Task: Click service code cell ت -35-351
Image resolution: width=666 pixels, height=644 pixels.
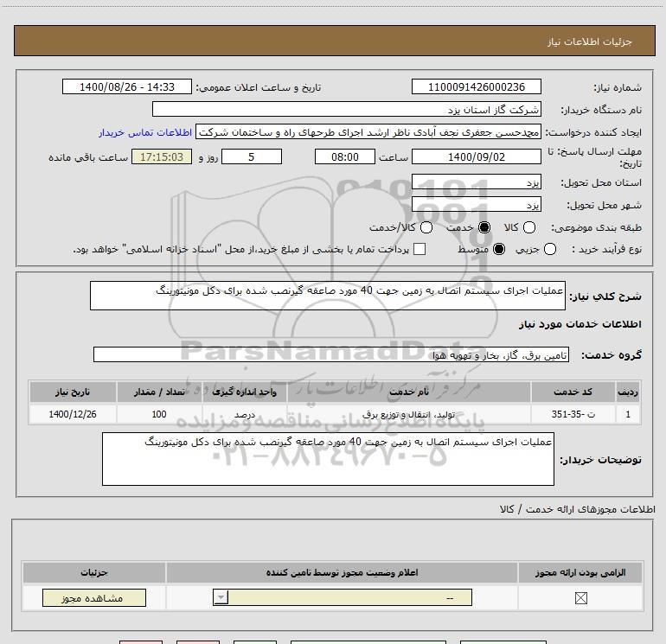Action: click(573, 414)
